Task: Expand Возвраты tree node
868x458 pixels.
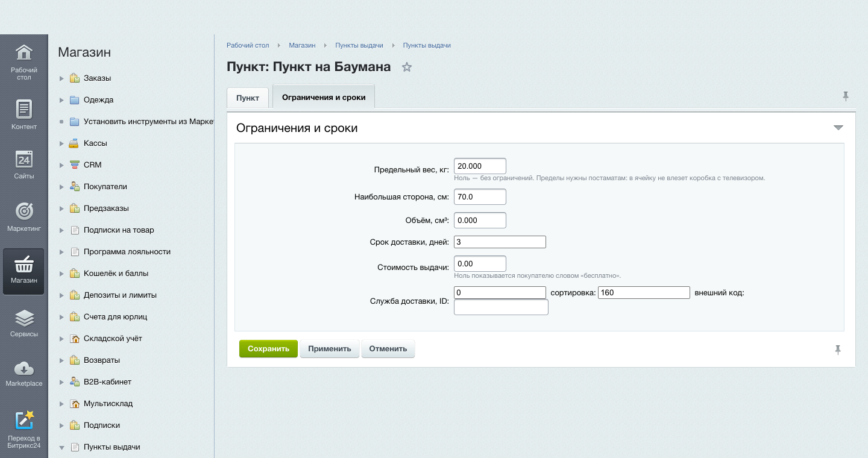Action: point(61,360)
